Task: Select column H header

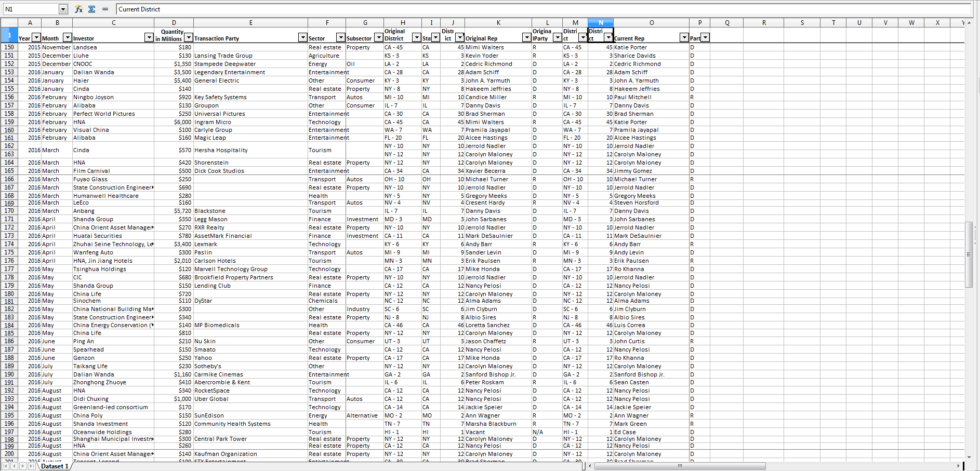Action: pyautogui.click(x=402, y=22)
